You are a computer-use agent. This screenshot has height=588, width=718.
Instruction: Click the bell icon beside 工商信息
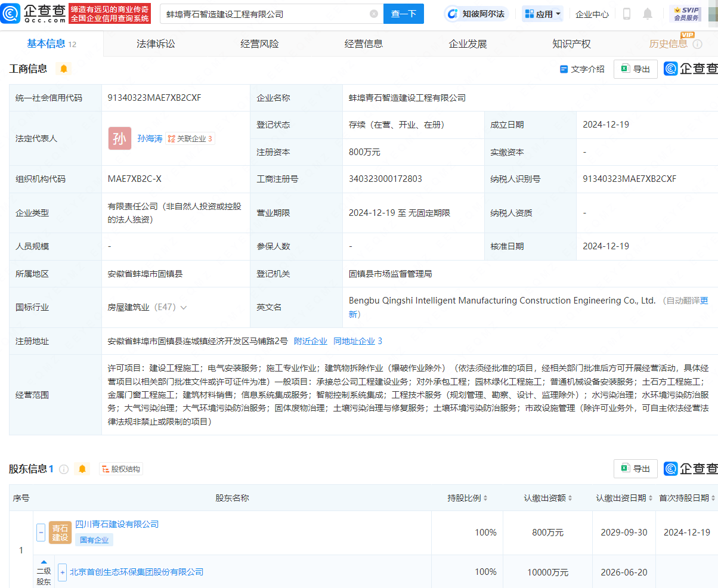coord(64,69)
